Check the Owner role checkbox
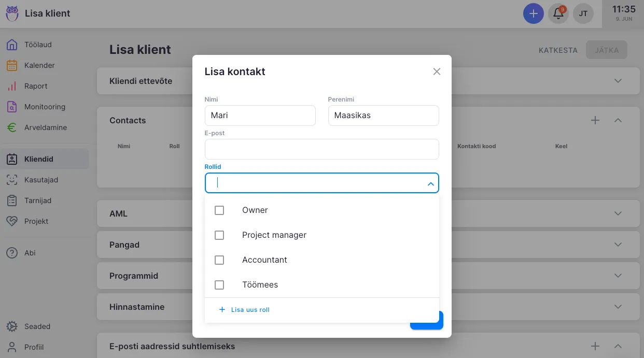 tap(219, 210)
